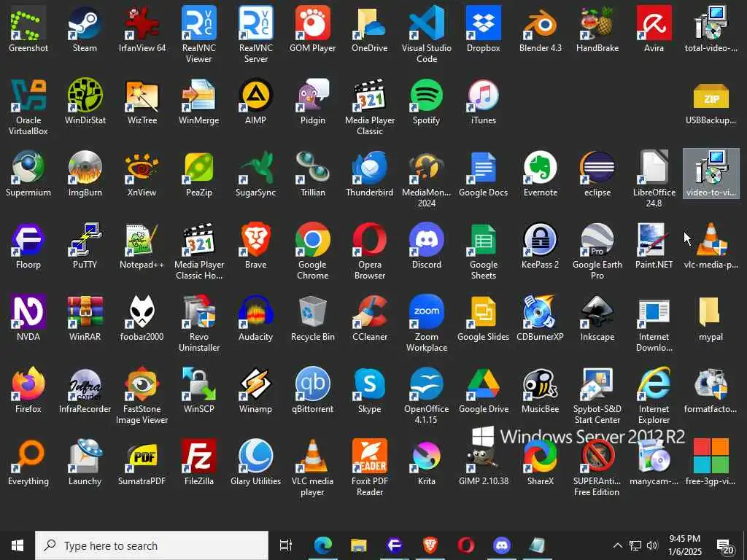
Task: Click the taskbar search box
Action: click(152, 545)
